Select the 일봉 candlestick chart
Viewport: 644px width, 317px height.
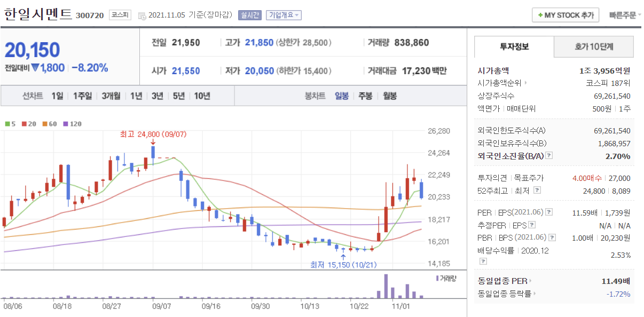click(342, 96)
